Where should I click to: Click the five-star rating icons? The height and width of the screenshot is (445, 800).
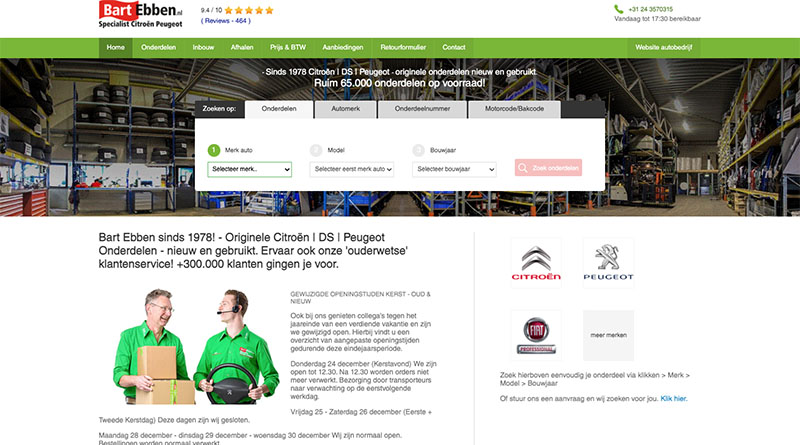coord(249,10)
